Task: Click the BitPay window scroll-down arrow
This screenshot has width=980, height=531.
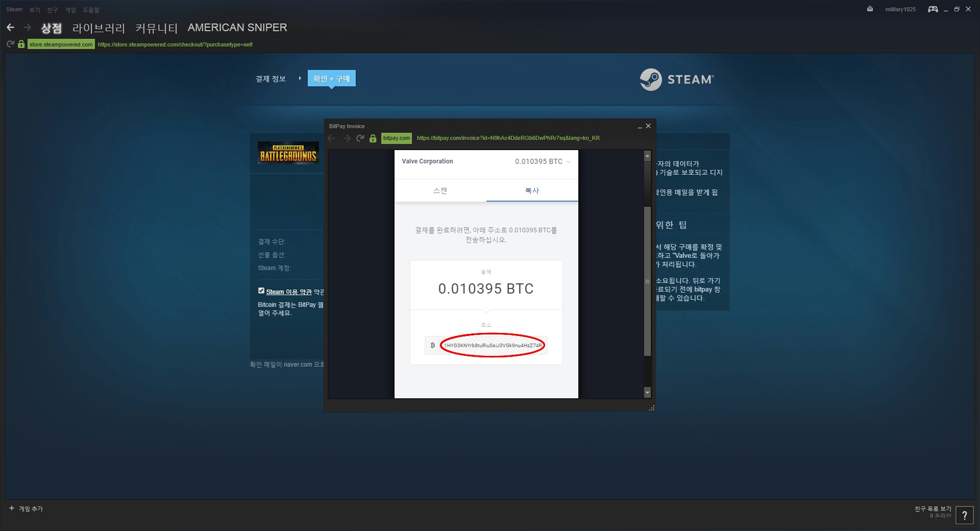Action: (x=648, y=393)
